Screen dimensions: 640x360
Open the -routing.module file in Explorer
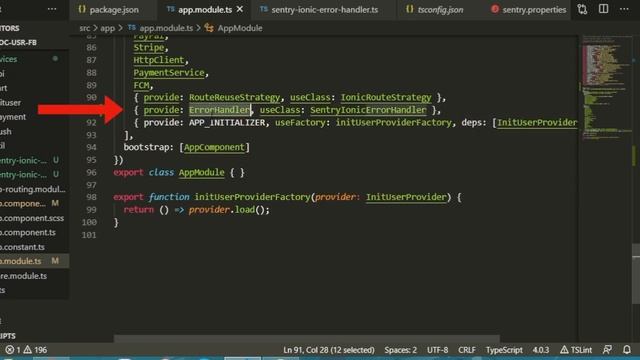coord(34,189)
